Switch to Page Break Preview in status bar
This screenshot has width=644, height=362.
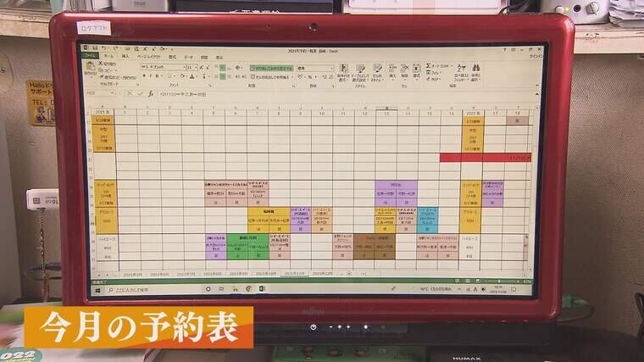478,281
